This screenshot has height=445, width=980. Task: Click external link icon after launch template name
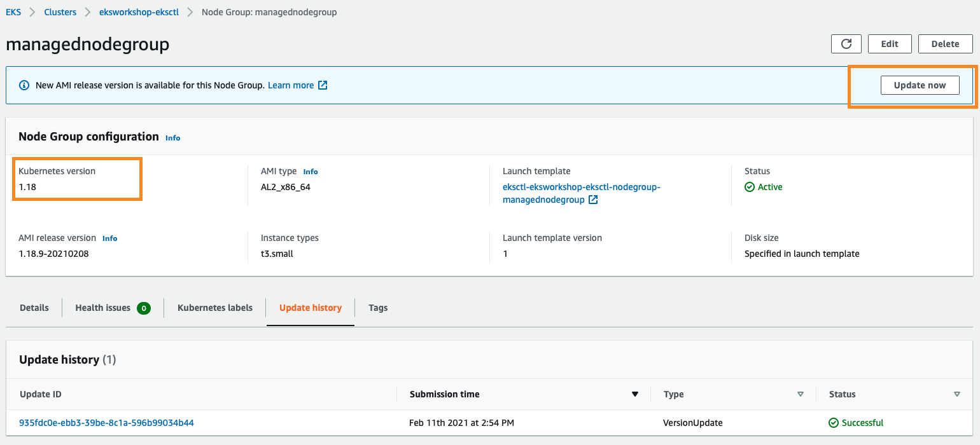(x=593, y=200)
